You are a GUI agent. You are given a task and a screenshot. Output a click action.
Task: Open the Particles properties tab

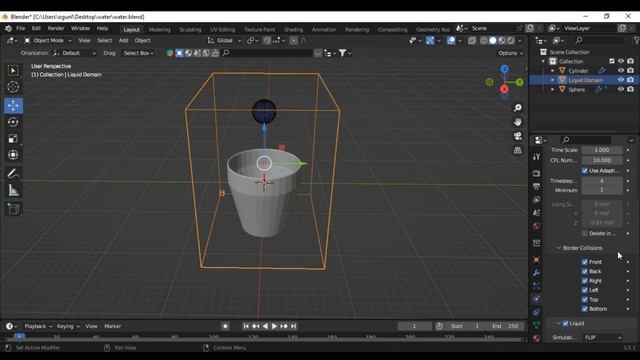pos(536,286)
